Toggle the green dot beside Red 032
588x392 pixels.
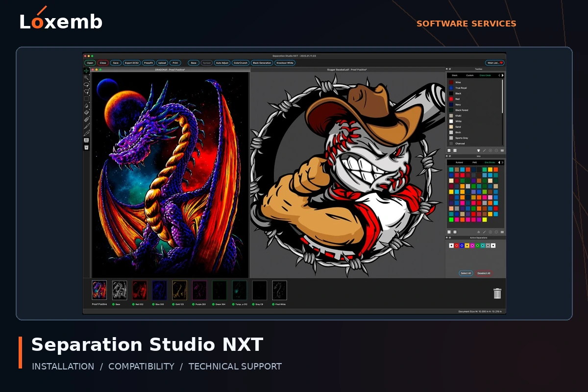click(133, 304)
